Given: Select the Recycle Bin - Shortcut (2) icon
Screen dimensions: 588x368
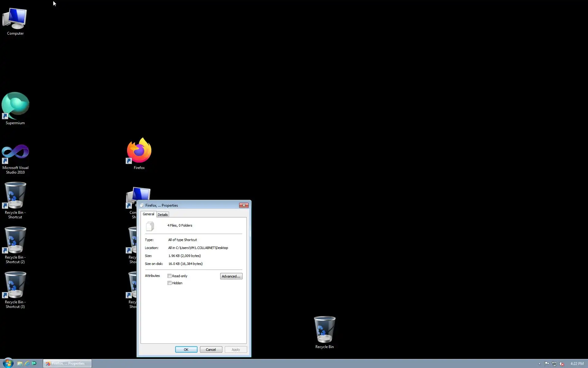Looking at the screenshot, I should [x=15, y=241].
